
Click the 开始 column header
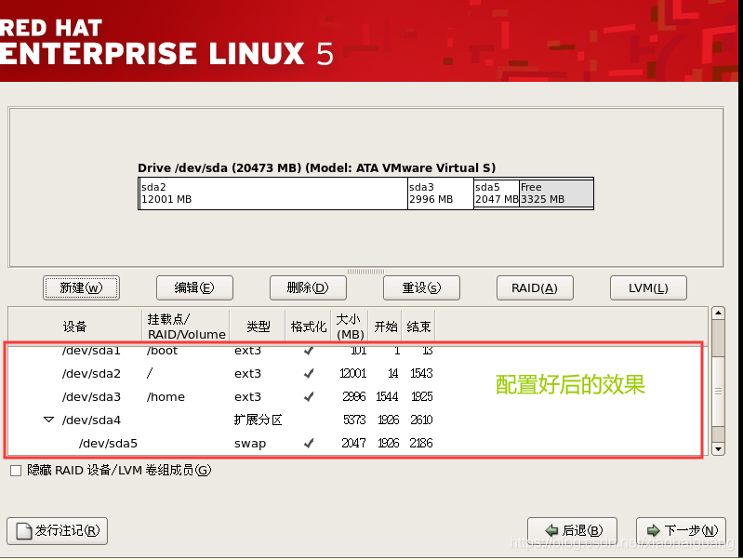pyautogui.click(x=385, y=327)
